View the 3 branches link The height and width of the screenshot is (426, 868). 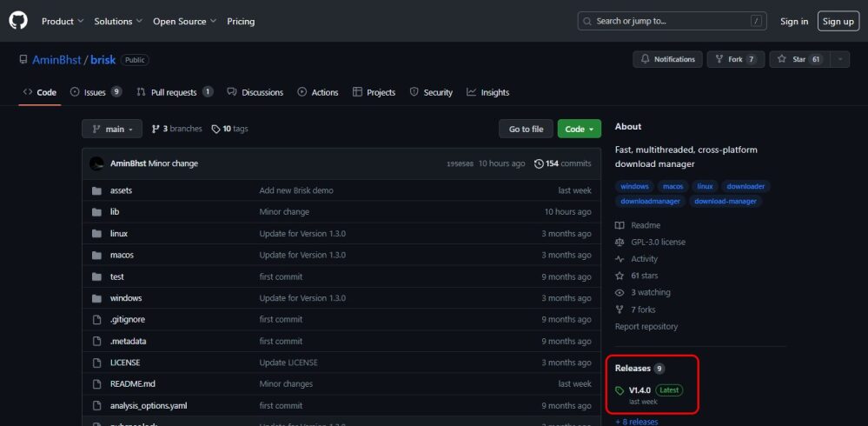click(x=176, y=129)
